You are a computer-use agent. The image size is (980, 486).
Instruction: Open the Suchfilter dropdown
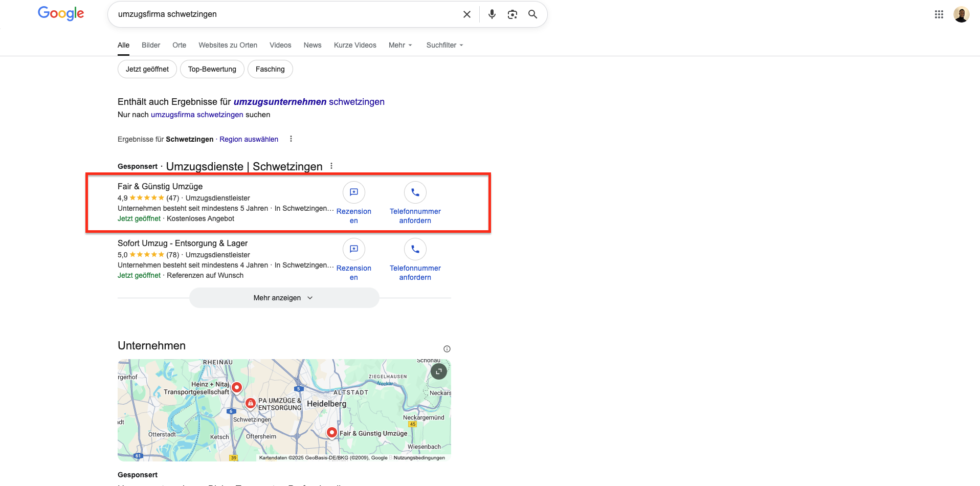pyautogui.click(x=444, y=45)
